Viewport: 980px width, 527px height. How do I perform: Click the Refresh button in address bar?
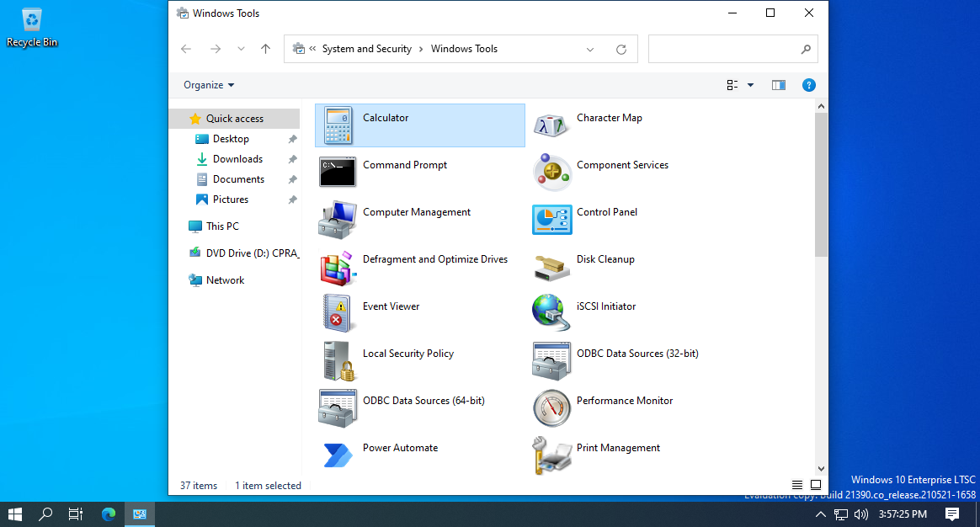(x=621, y=49)
